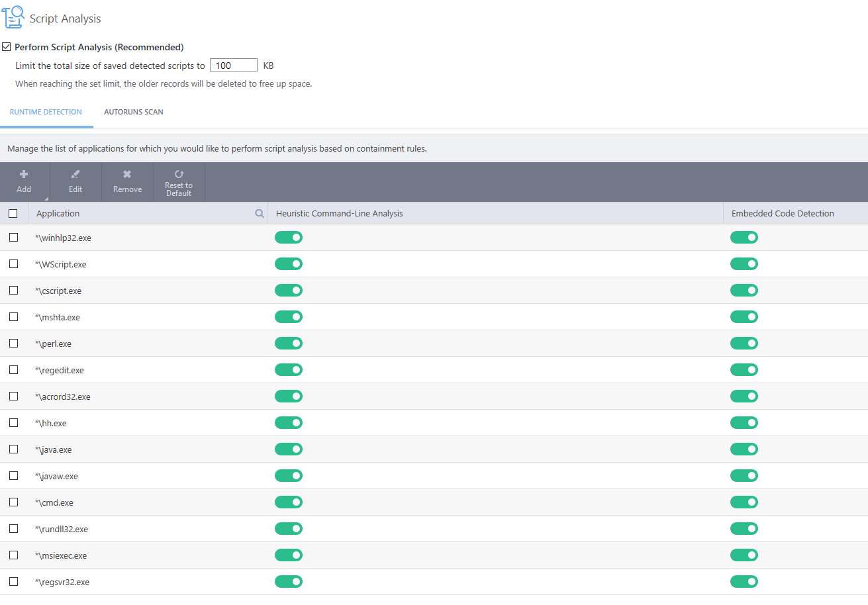Expand the Add button dropdown arrow
The height and width of the screenshot is (605, 868).
pyautogui.click(x=46, y=198)
